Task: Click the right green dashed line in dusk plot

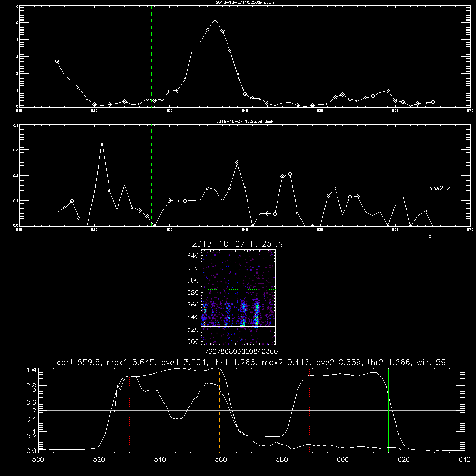Action: coord(263,176)
